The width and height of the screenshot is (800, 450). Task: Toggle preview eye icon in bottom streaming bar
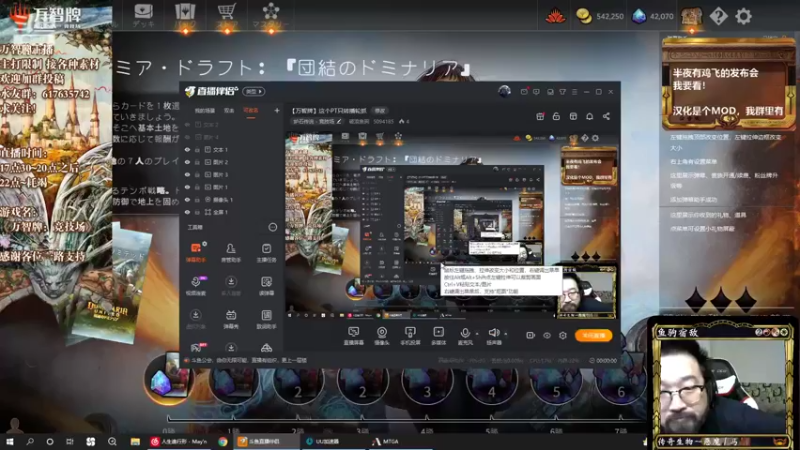click(x=547, y=335)
